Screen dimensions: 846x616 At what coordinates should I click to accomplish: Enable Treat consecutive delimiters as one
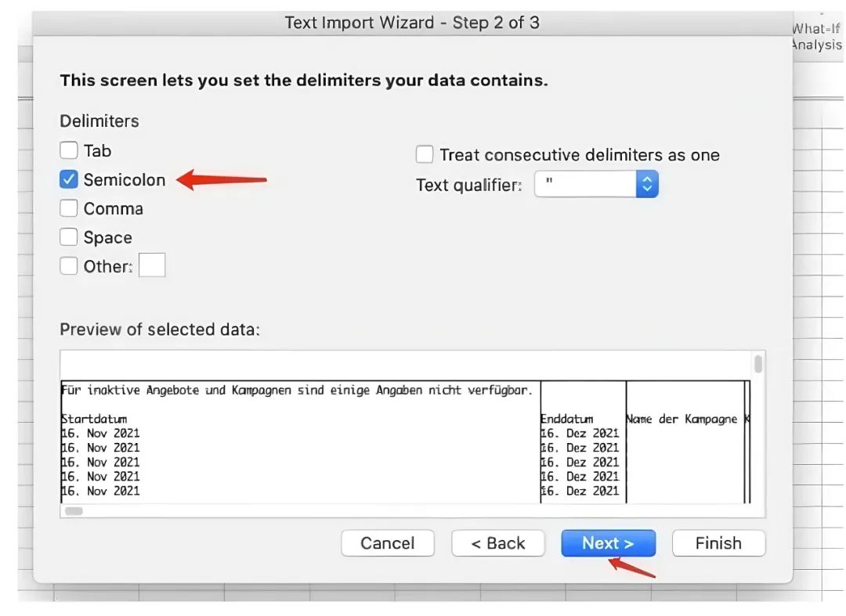[x=425, y=154]
